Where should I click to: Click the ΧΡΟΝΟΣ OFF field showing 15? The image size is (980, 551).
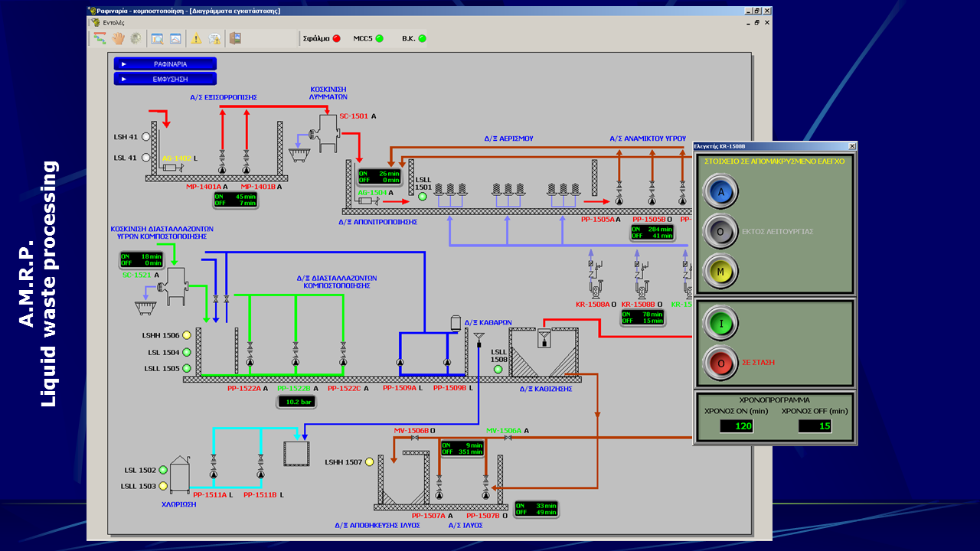click(x=815, y=426)
